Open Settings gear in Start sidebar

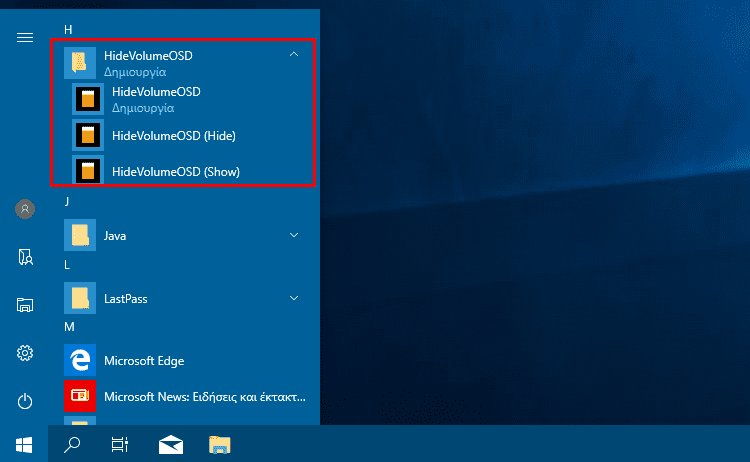(x=25, y=353)
